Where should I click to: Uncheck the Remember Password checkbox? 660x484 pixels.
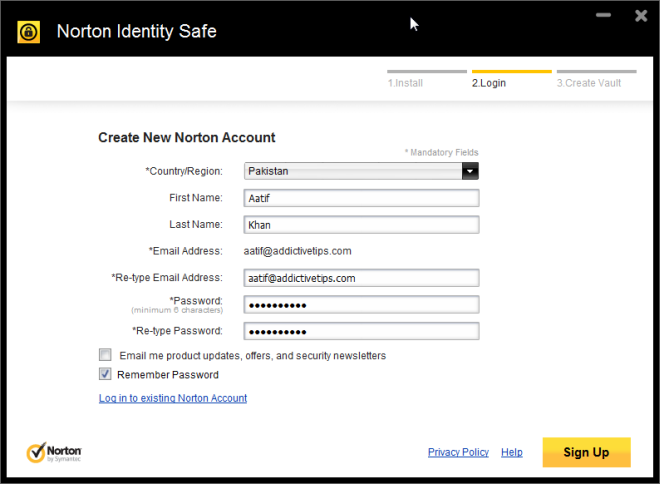(x=105, y=375)
